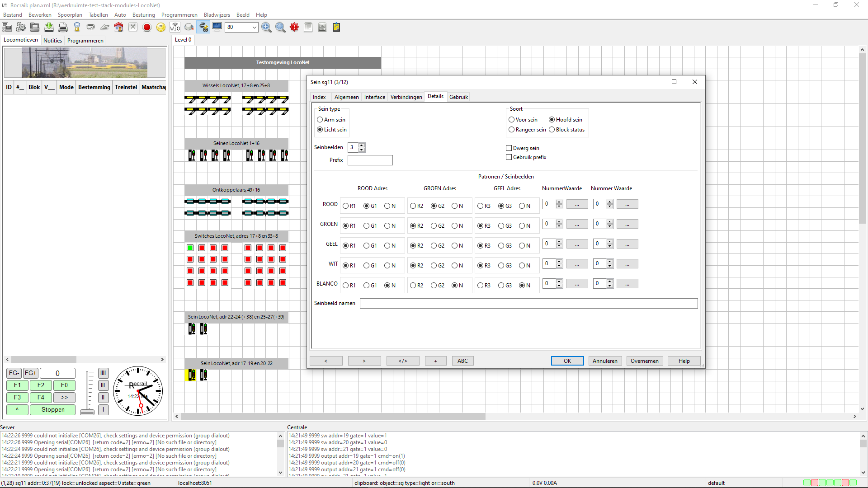The height and width of the screenshot is (488, 868).
Task: Increase the Seinbeelden spinner value
Action: click(x=362, y=145)
